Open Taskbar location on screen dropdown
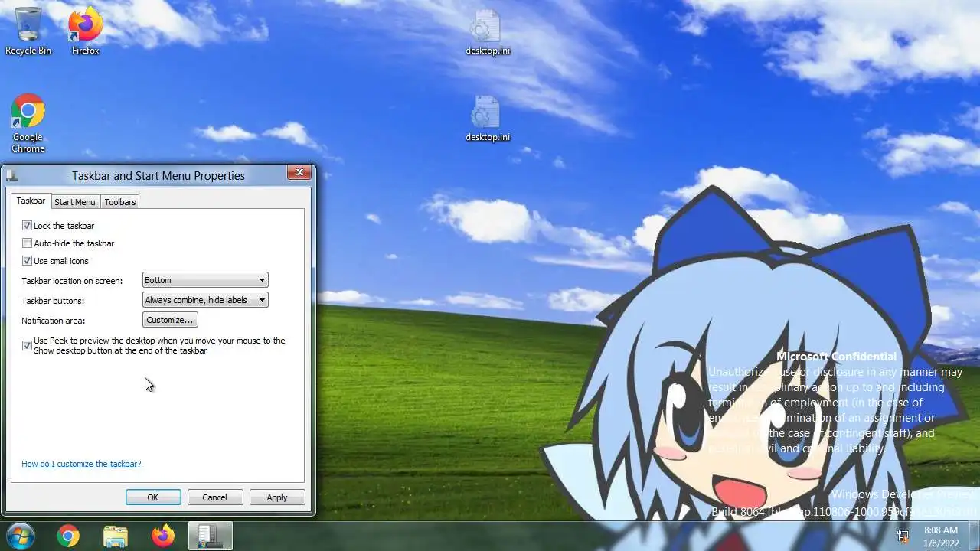Image resolution: width=980 pixels, height=551 pixels. 205,280
